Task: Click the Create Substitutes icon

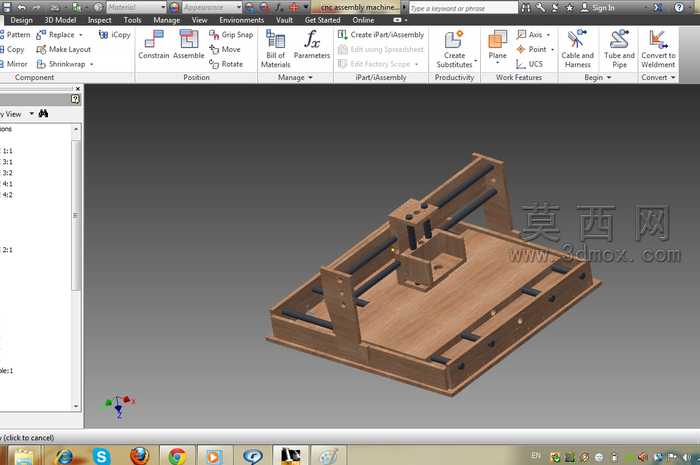Action: click(454, 39)
